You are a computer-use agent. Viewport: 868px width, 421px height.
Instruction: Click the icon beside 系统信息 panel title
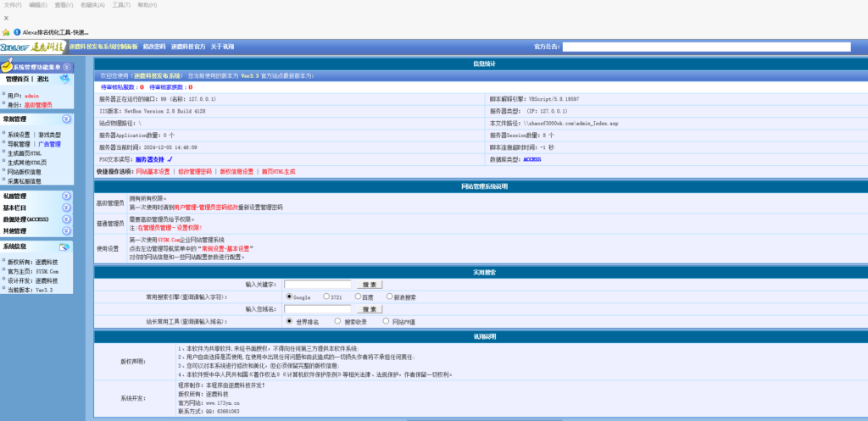click(64, 247)
